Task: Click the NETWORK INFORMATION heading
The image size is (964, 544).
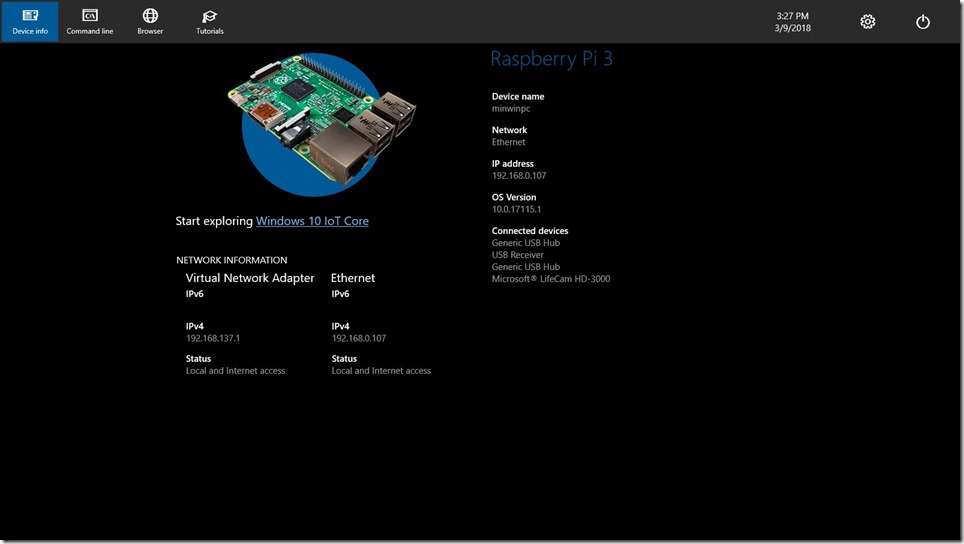Action: coord(232,260)
